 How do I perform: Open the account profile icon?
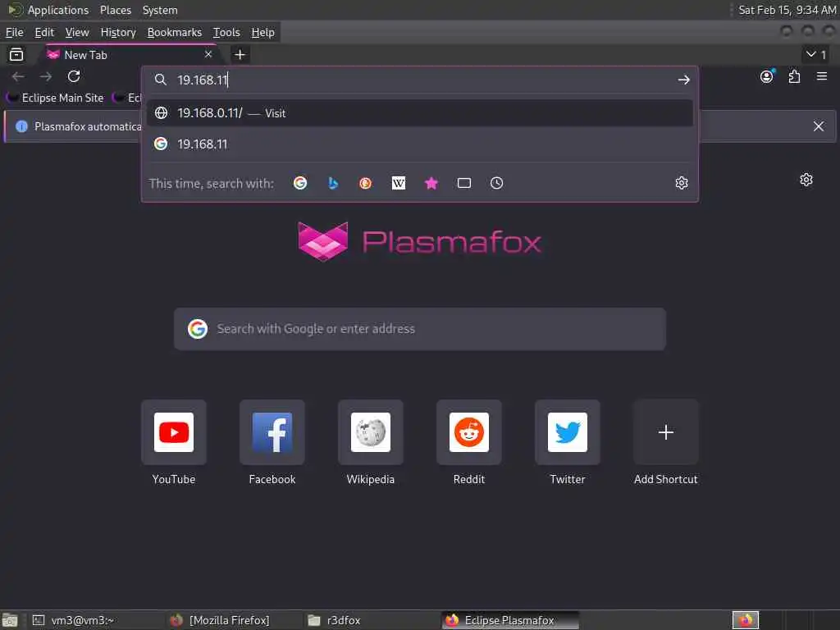coord(767,76)
